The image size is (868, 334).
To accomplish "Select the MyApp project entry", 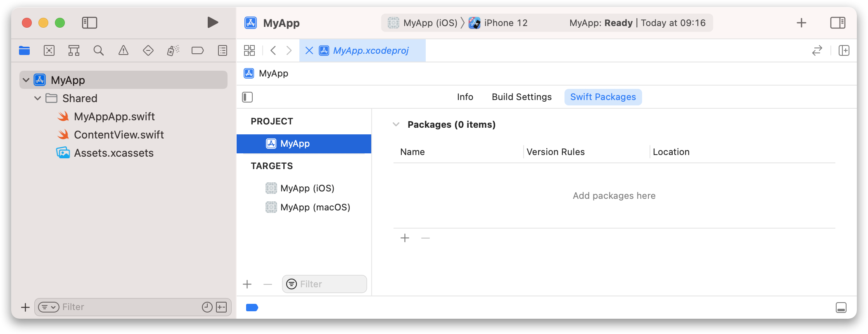I will tap(304, 143).
